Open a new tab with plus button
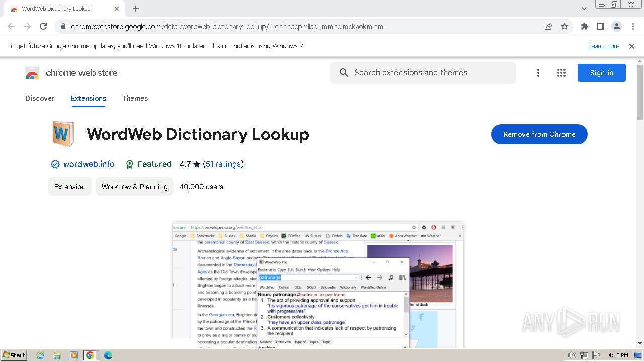The image size is (644, 362). coord(136,9)
